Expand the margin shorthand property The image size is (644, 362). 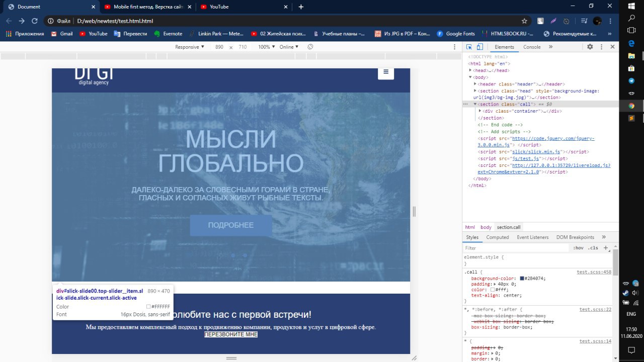click(x=493, y=353)
